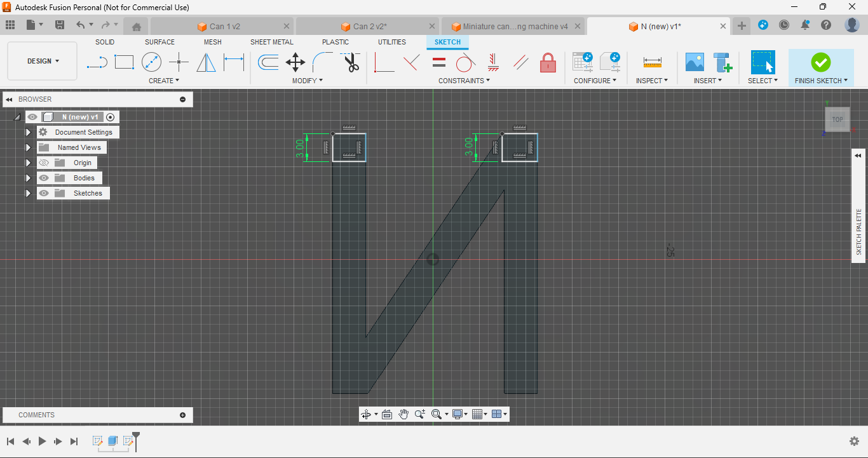The image size is (868, 458).
Task: Click the timeline Play button
Action: point(42,441)
